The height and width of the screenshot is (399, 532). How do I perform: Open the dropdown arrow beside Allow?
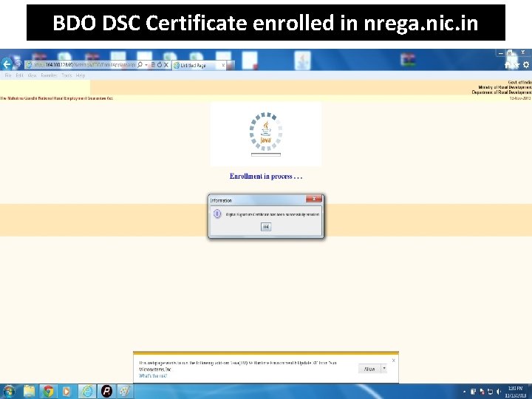[384, 369]
